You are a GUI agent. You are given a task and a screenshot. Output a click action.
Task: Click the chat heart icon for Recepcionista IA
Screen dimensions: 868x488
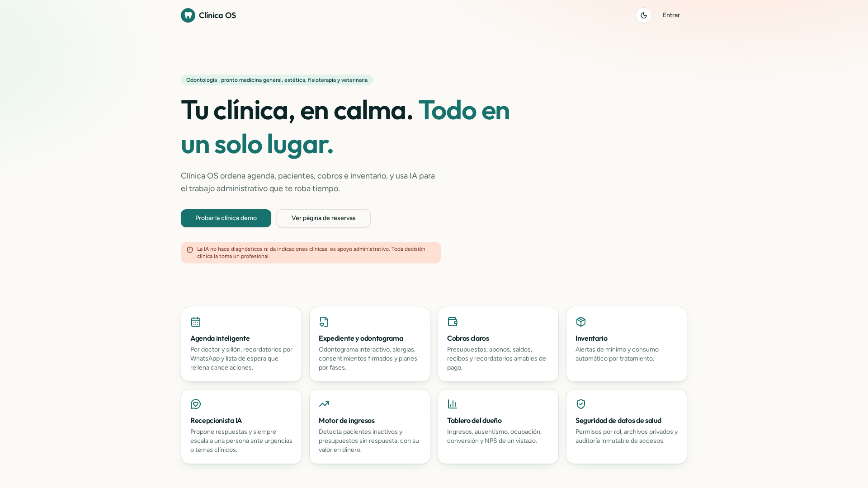click(x=196, y=404)
